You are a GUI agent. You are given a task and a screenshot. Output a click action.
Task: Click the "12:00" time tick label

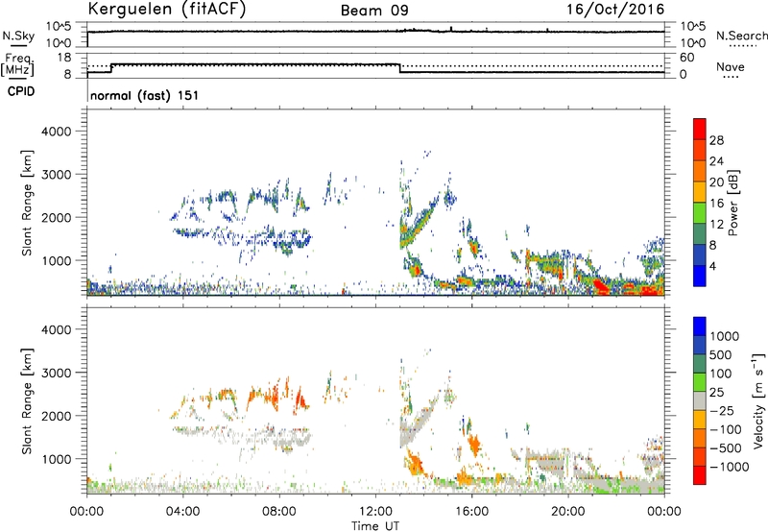coord(375,512)
